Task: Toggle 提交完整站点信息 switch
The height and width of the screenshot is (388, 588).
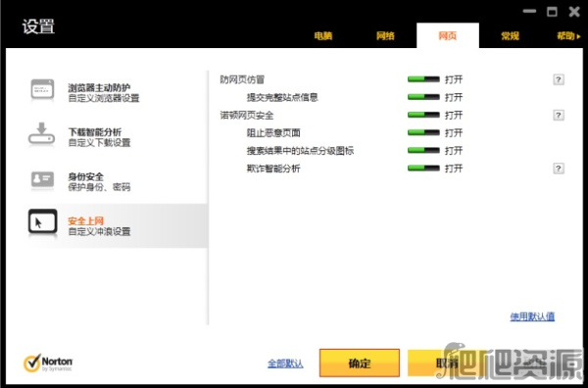Action: point(423,97)
